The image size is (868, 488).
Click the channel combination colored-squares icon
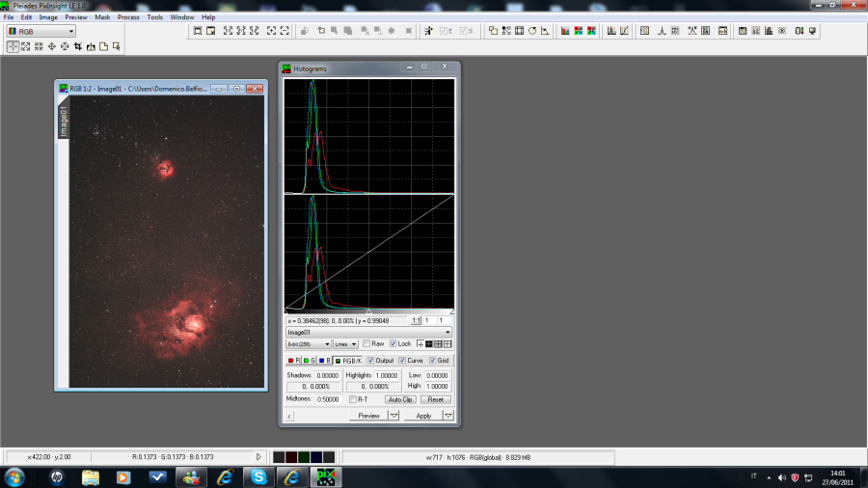(x=592, y=31)
